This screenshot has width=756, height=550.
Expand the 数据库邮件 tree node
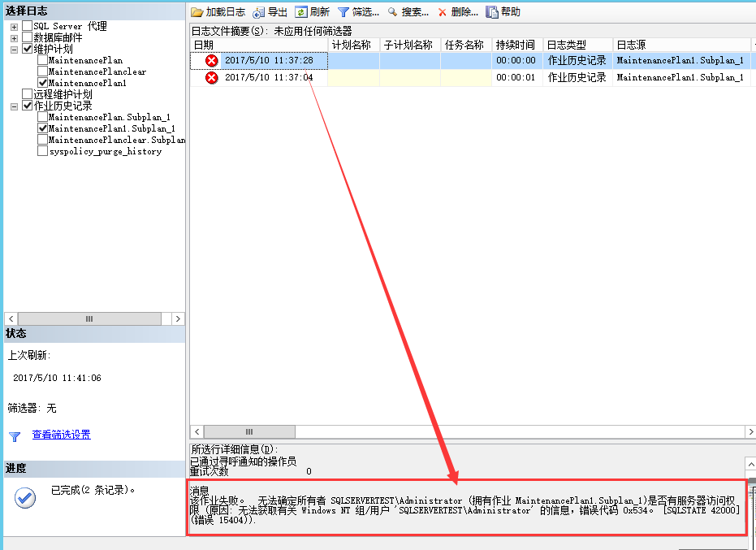tap(14, 38)
